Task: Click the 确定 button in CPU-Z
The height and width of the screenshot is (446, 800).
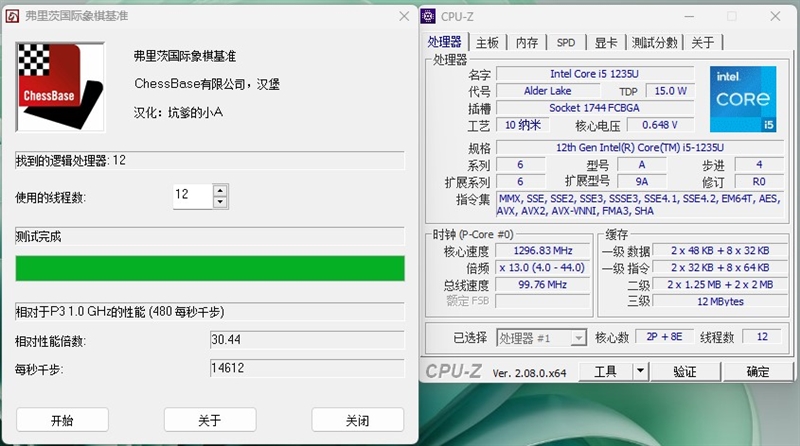Action: [x=758, y=371]
